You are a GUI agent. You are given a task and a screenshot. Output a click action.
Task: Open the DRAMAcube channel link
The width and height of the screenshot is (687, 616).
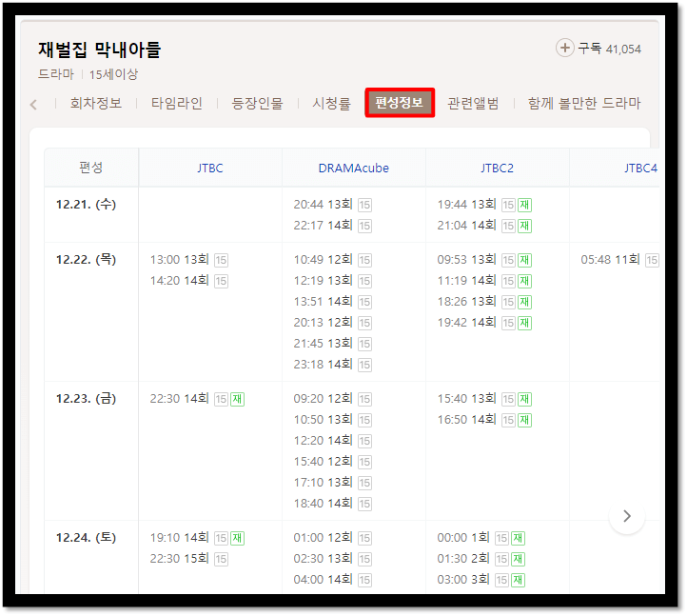click(354, 169)
